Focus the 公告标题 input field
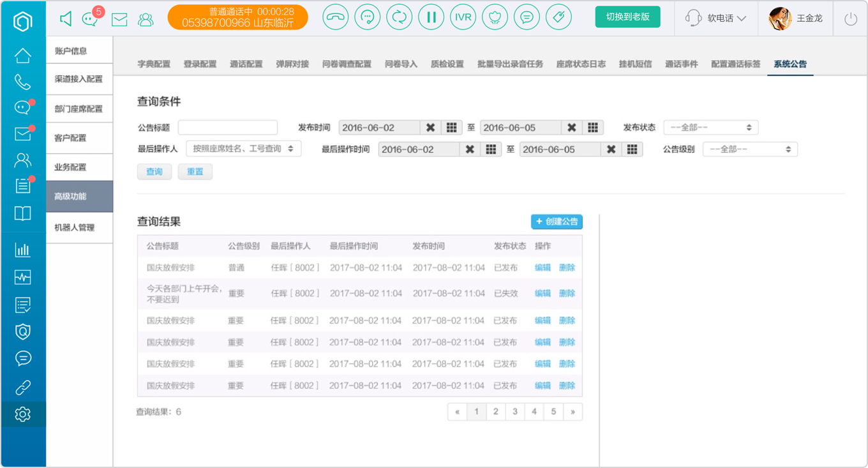868x468 pixels. coord(228,127)
